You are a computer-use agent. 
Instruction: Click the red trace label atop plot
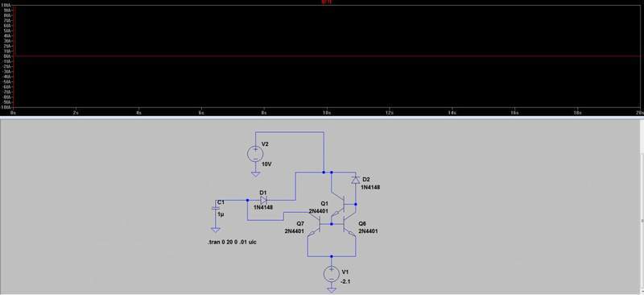(326, 2)
